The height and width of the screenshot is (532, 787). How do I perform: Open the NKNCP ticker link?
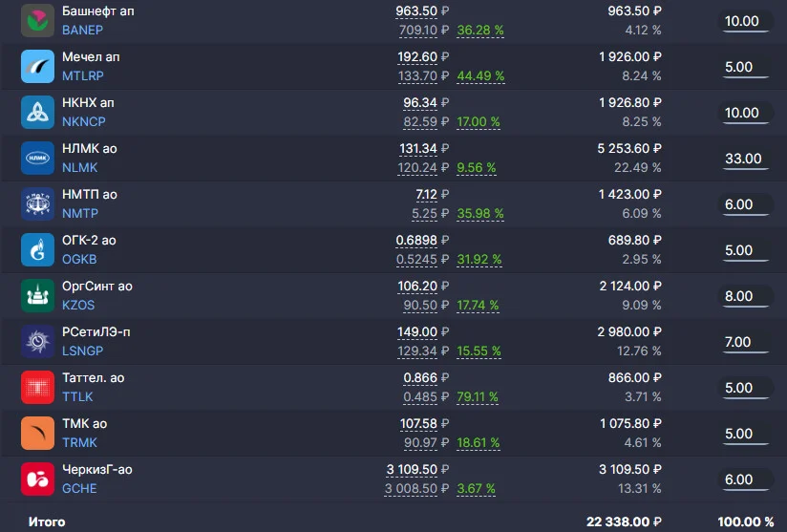tap(84, 121)
